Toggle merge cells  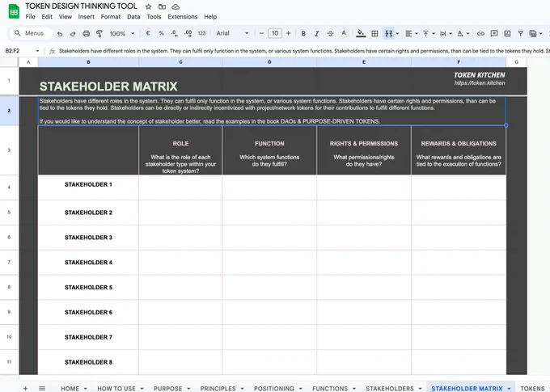[x=389, y=34]
